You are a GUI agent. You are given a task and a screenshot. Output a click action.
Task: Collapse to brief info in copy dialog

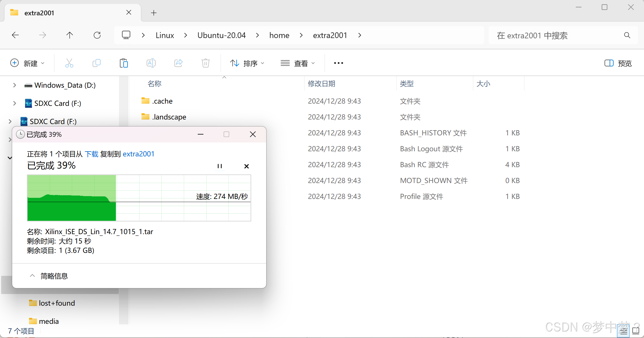click(x=49, y=276)
